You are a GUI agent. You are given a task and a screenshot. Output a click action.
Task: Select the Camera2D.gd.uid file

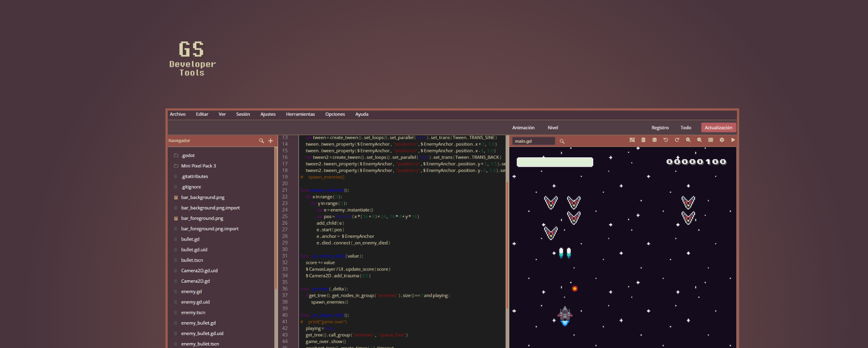pyautogui.click(x=199, y=270)
